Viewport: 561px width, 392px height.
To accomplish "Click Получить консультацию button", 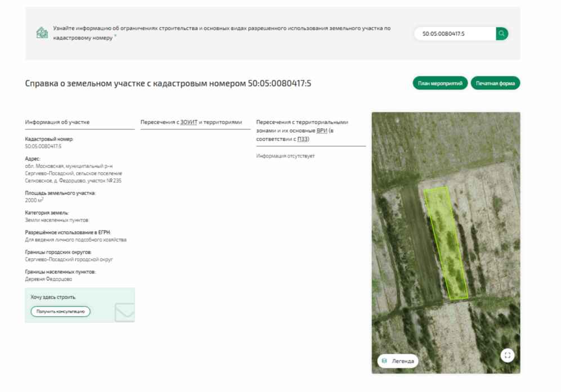I will [x=60, y=312].
